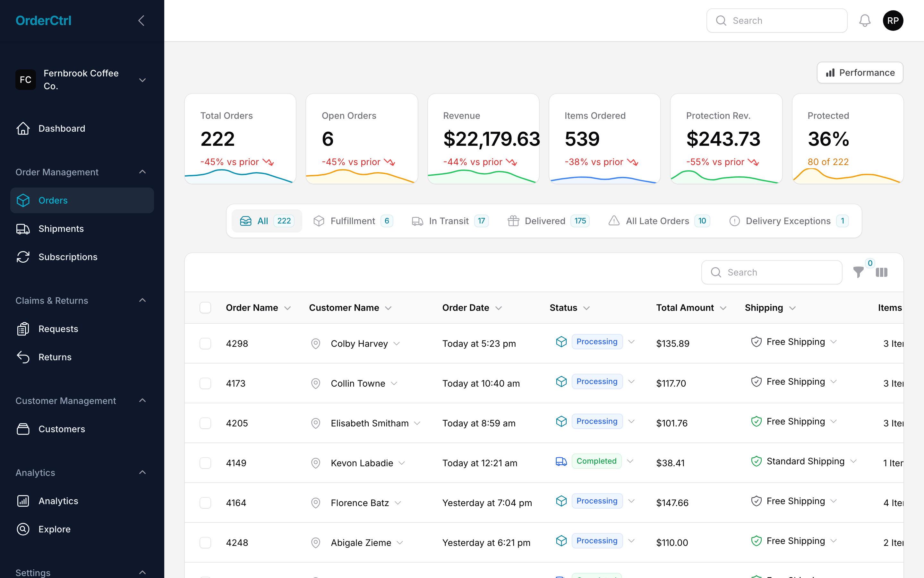The image size is (924, 578).
Task: Click the location pin beside Colby Harvey
Action: [x=315, y=344]
